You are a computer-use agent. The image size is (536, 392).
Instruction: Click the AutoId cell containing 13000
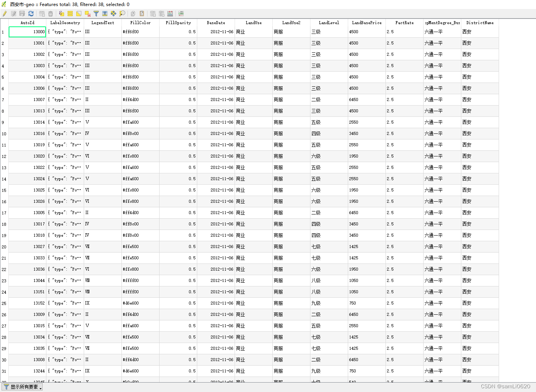27,32
